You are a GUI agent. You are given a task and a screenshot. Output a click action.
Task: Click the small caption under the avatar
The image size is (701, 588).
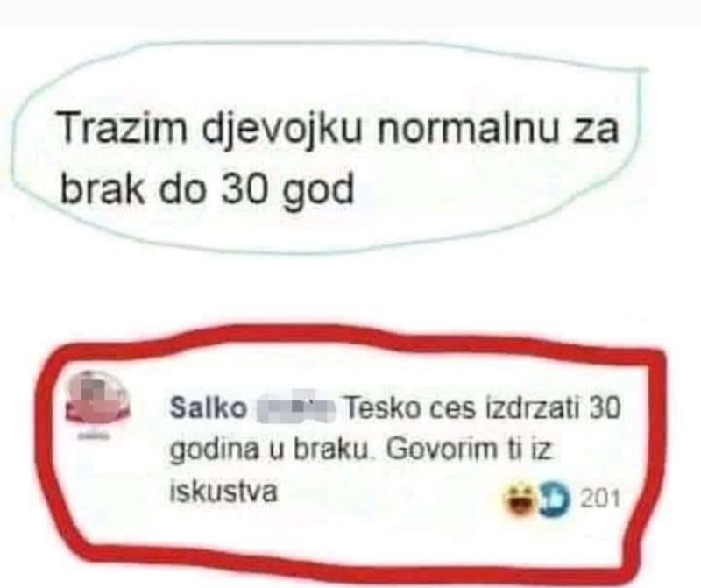[x=94, y=434]
